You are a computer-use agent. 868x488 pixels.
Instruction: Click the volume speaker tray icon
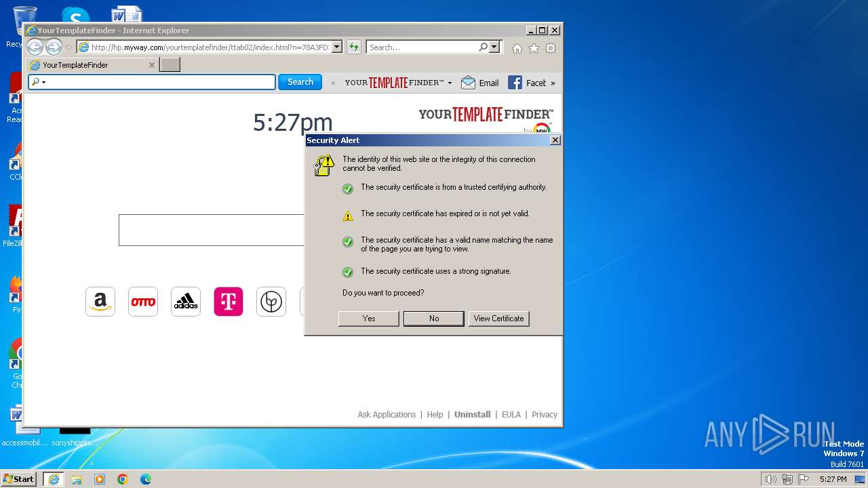(x=770, y=479)
